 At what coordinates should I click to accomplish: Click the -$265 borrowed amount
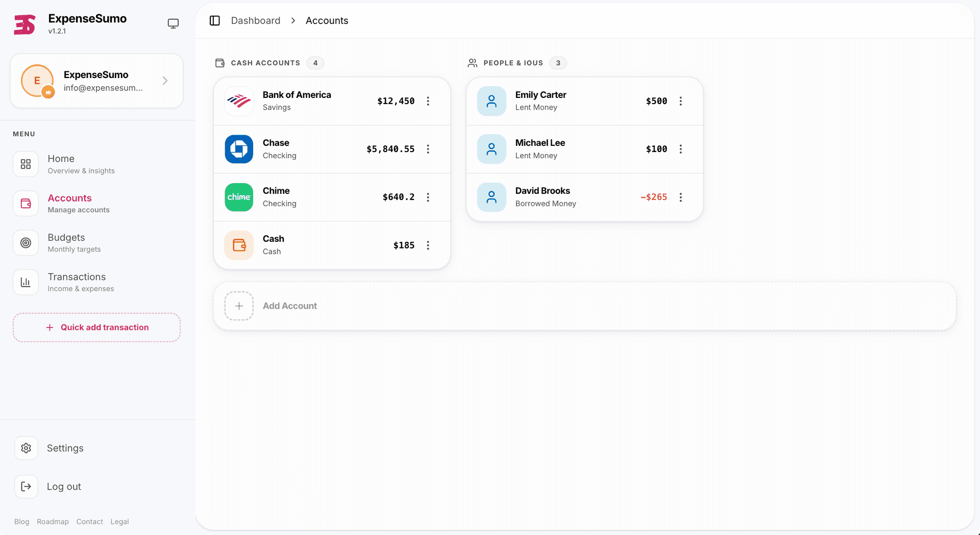(x=654, y=197)
